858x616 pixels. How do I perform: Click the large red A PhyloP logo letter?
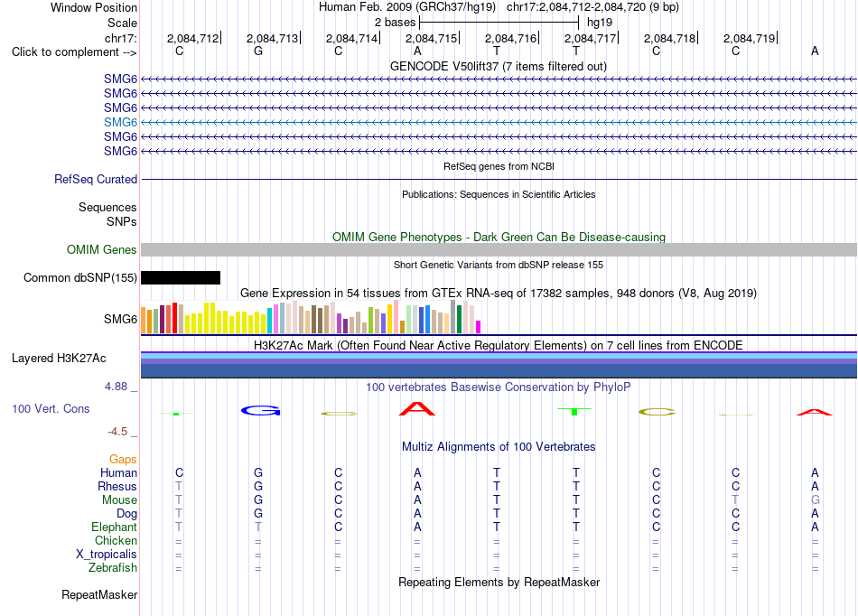tap(417, 408)
